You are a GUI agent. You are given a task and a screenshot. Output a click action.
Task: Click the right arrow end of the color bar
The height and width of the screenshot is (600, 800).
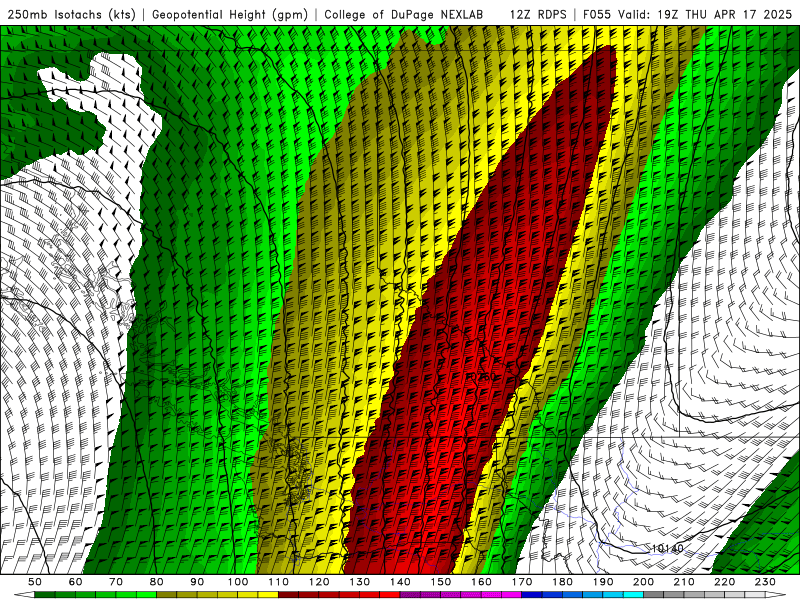tap(776, 594)
